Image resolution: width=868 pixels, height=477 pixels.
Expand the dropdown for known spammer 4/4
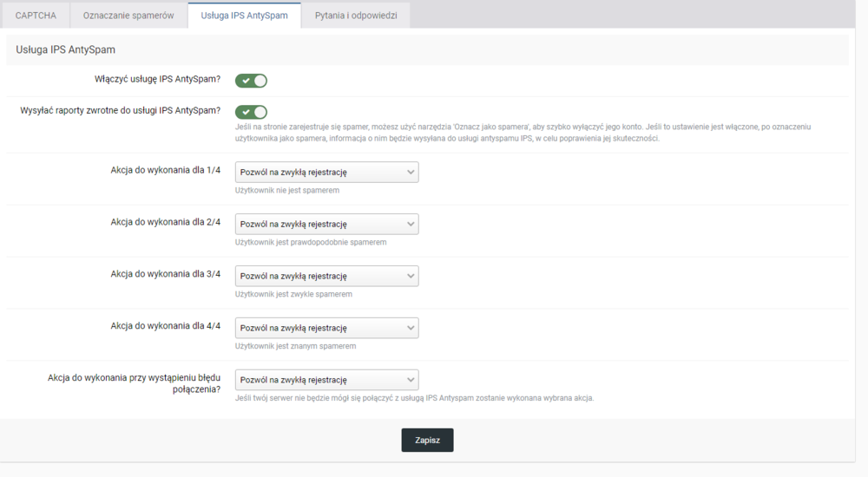(326, 329)
